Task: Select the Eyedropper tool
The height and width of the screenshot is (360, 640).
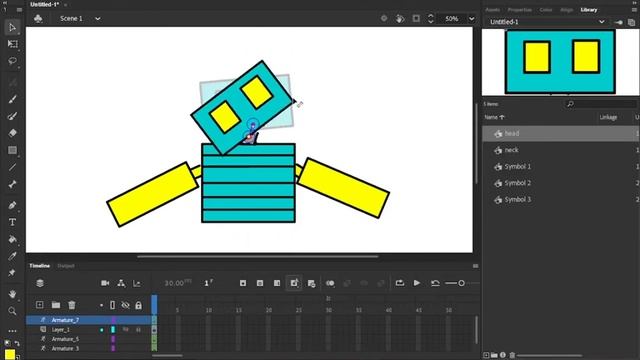Action: (12, 256)
